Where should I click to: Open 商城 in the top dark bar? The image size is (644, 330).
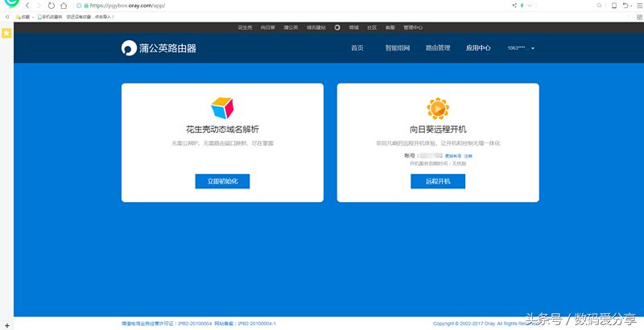(x=353, y=27)
